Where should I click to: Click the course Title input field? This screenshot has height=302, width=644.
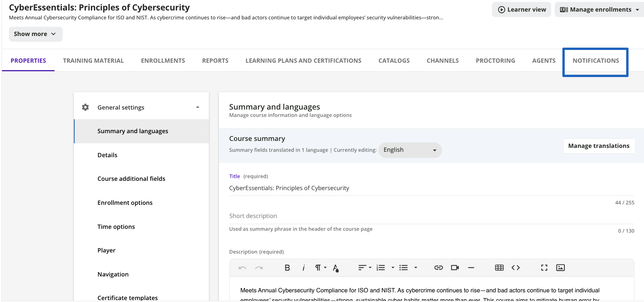[432, 188]
